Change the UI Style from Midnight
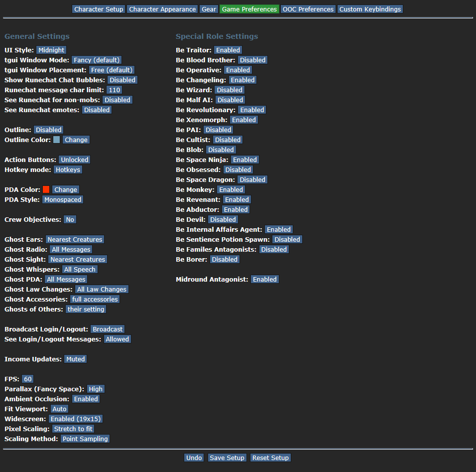The height and width of the screenshot is (472, 476). click(x=51, y=50)
